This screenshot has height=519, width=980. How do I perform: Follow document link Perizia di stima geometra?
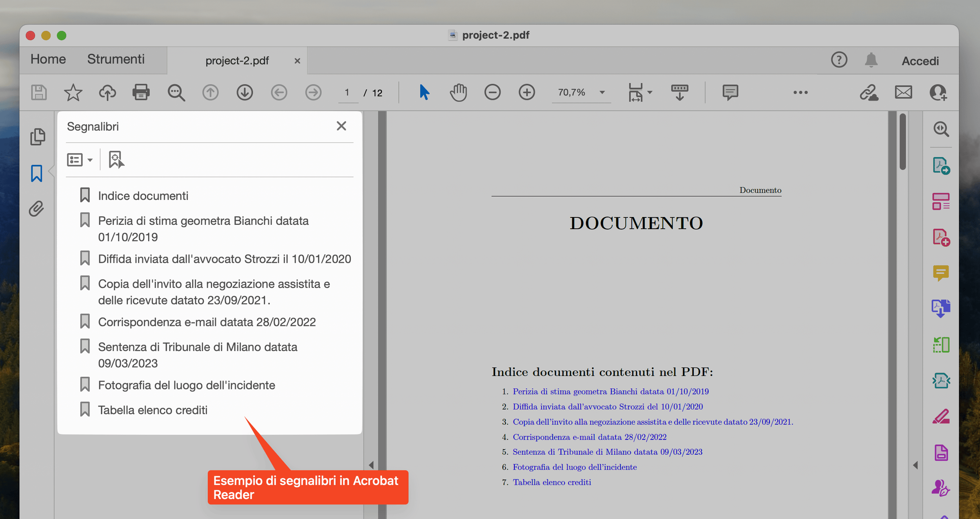(610, 391)
